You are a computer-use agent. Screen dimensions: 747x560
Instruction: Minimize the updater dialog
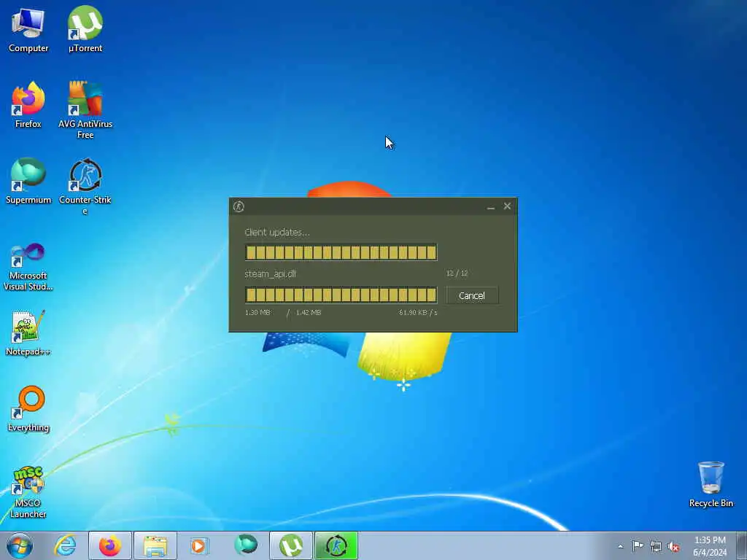(491, 206)
